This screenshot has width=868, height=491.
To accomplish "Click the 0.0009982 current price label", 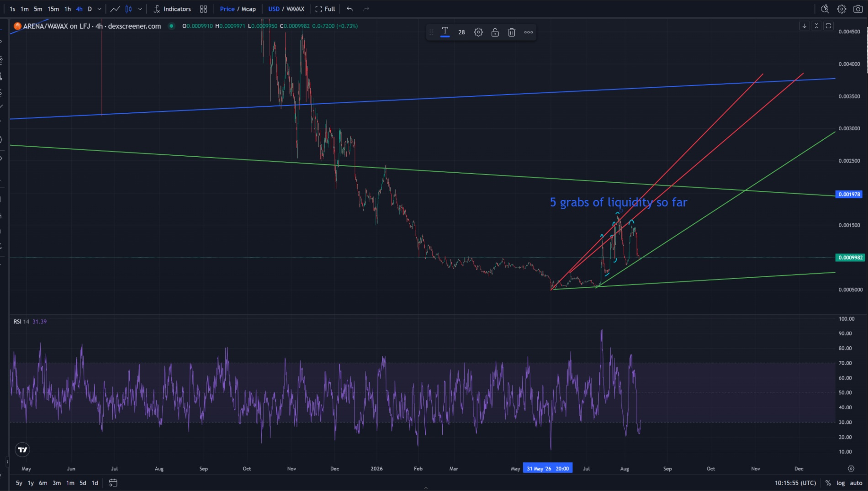I will [850, 258].
